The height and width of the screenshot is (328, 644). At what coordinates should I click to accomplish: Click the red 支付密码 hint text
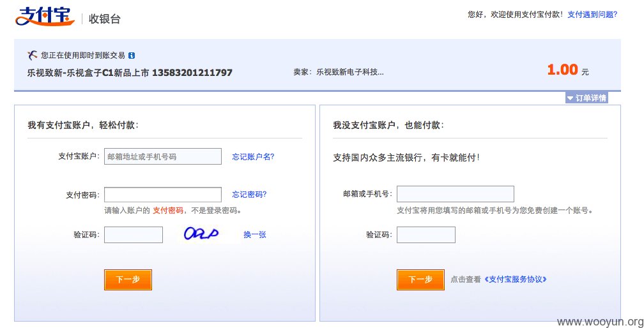click(x=168, y=211)
